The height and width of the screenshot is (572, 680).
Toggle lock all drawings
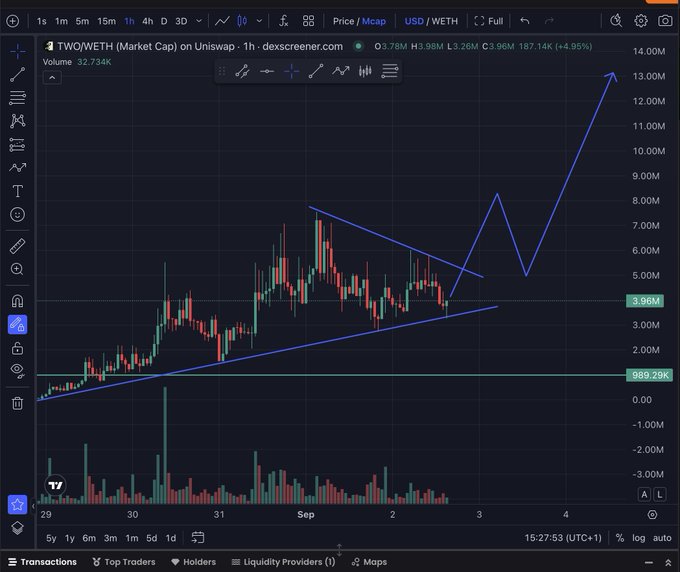[x=17, y=348]
